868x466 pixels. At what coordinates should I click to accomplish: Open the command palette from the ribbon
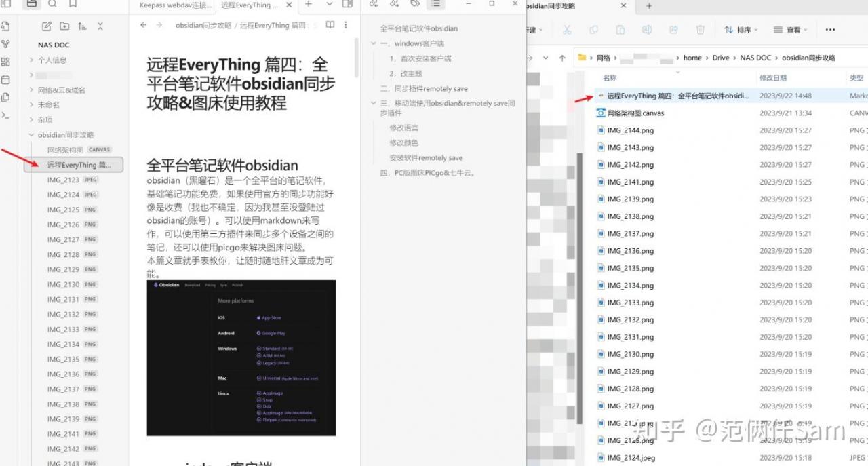[5, 115]
